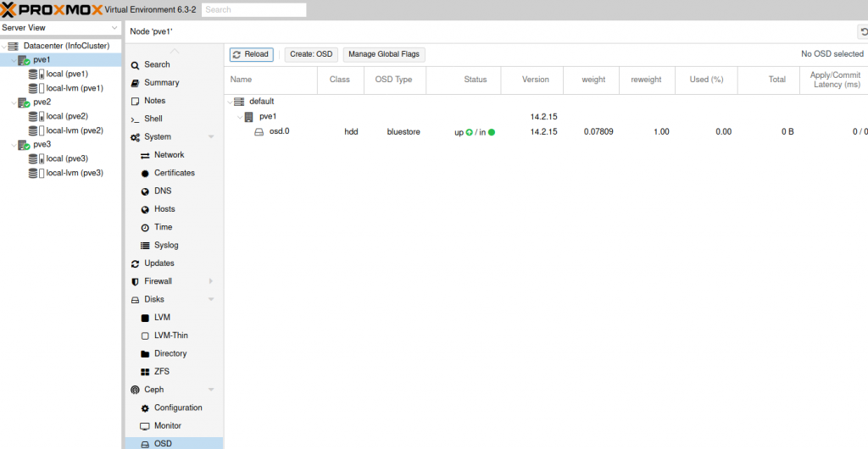Open the Server View dropdown
Viewport: 868px width, 449px height.
pos(60,28)
